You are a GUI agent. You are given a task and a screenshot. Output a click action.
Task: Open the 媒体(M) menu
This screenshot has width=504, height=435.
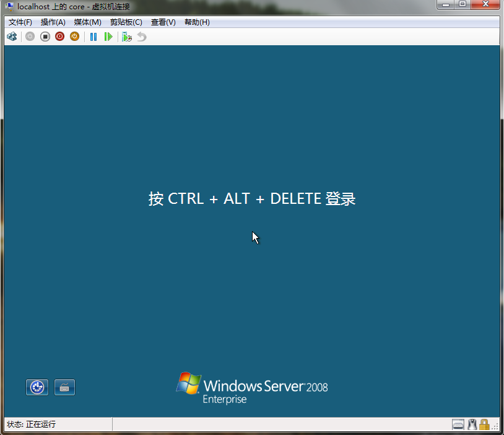click(x=87, y=22)
